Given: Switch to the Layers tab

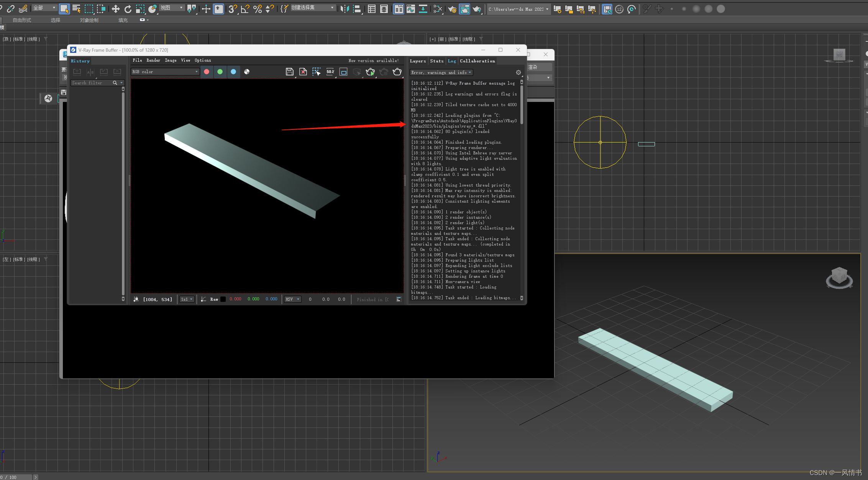Looking at the screenshot, I should click(418, 61).
